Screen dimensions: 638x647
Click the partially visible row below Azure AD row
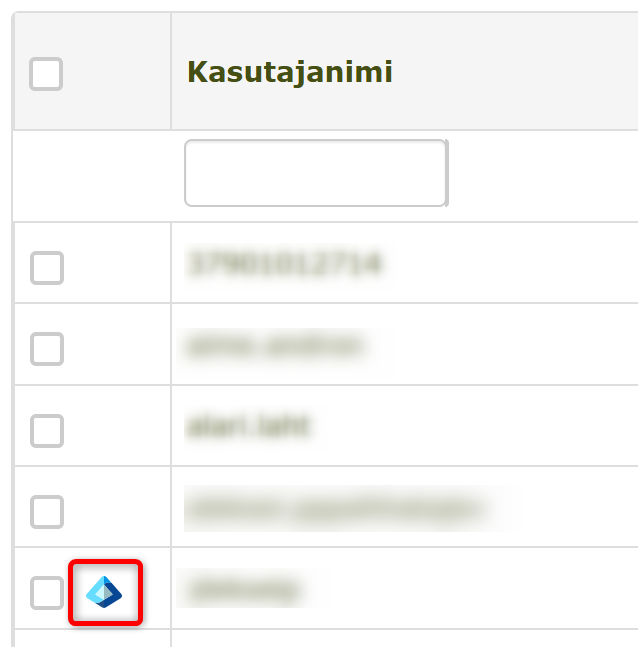point(326,638)
